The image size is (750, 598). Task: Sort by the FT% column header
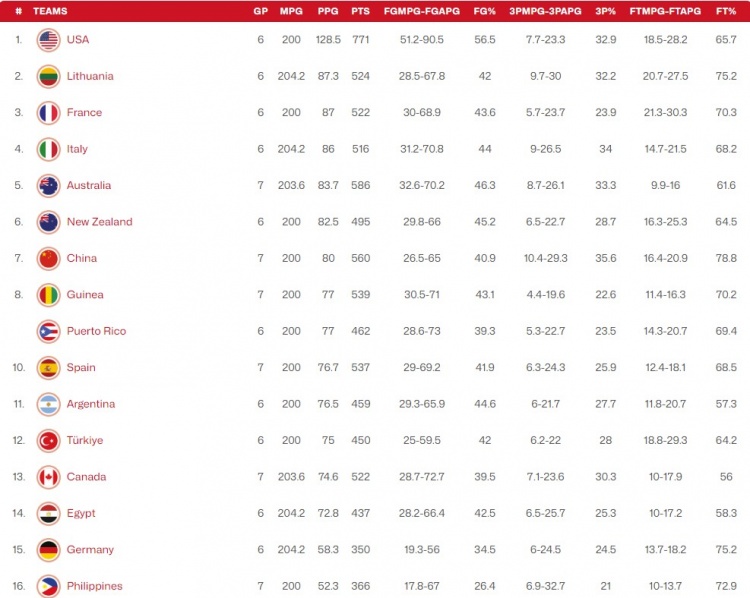click(726, 11)
